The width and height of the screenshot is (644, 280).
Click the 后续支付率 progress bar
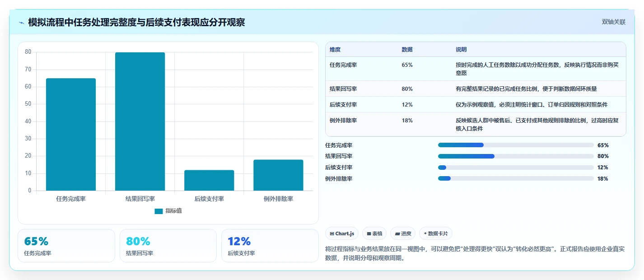pyautogui.click(x=516, y=168)
